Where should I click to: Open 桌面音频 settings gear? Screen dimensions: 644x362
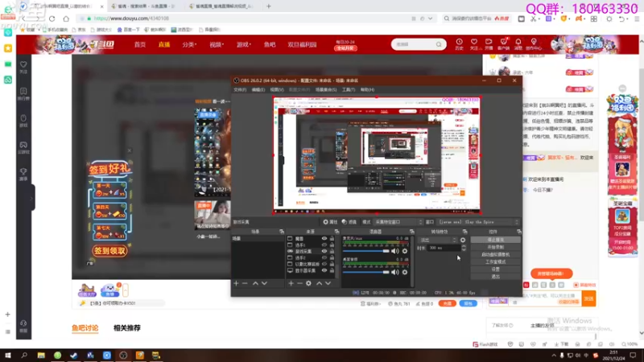pyautogui.click(x=405, y=272)
